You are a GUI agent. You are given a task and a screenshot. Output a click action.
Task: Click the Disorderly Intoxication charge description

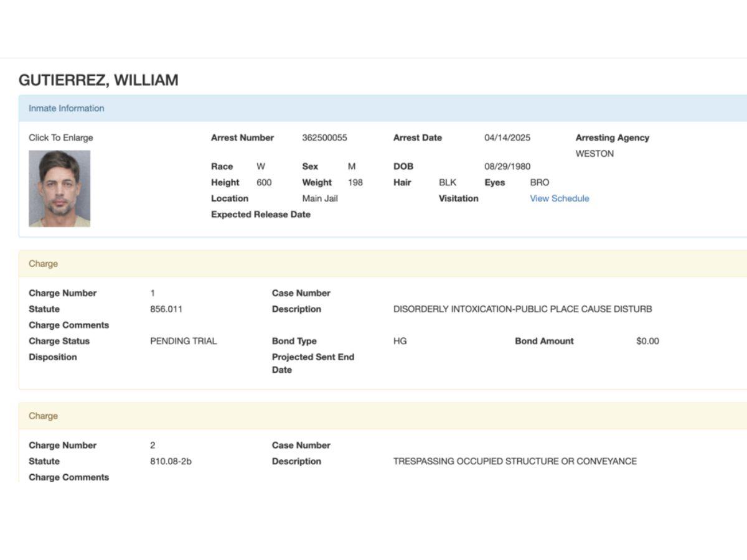(522, 309)
